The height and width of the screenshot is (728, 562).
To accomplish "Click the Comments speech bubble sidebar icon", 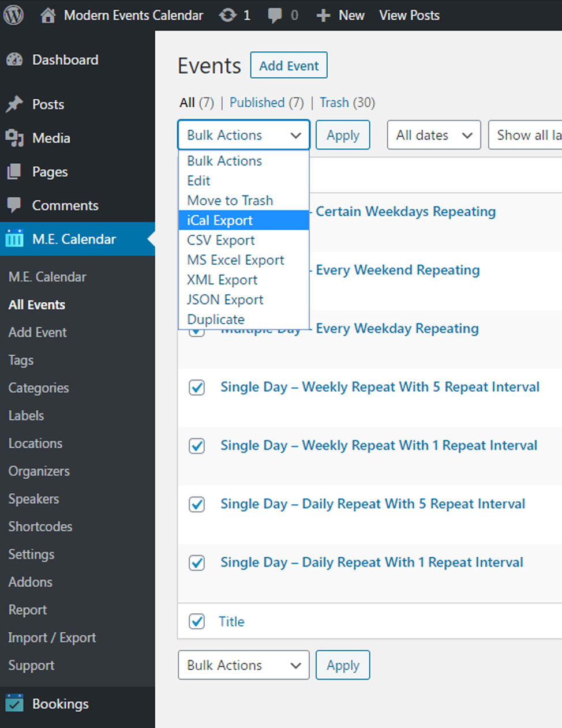I will click(14, 205).
